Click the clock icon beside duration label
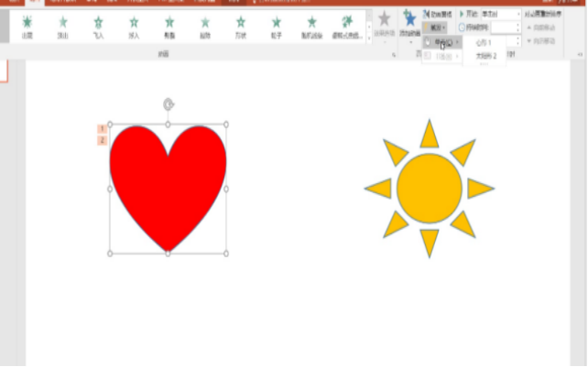 (462, 27)
